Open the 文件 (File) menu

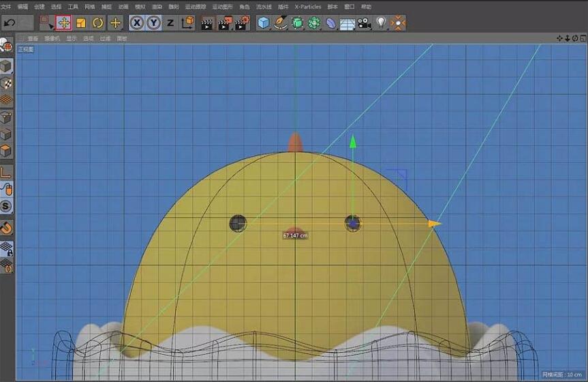pyautogui.click(x=6, y=7)
